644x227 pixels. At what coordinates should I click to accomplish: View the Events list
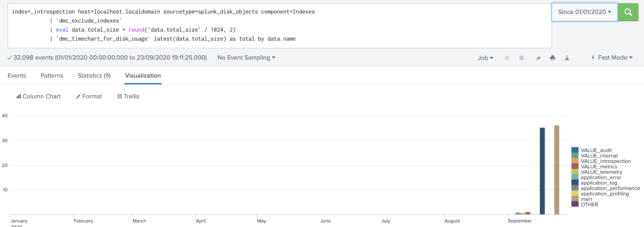(x=16, y=76)
